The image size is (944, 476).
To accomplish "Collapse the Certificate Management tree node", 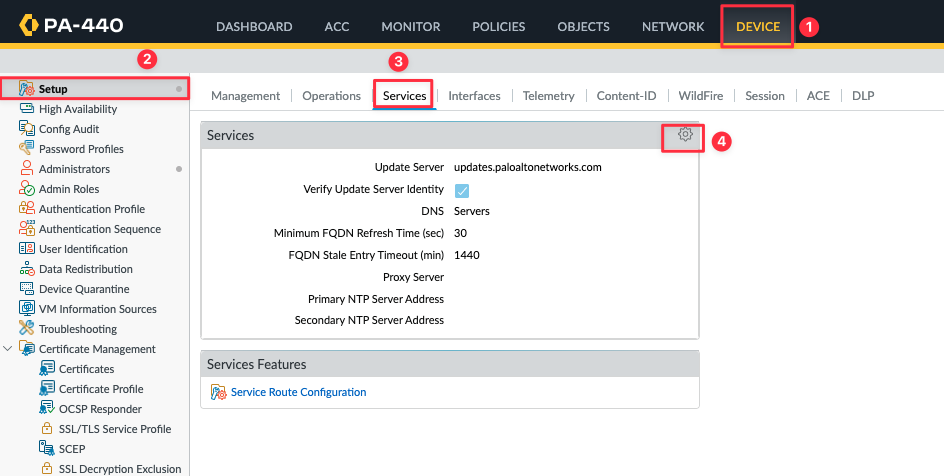I will (x=8, y=348).
